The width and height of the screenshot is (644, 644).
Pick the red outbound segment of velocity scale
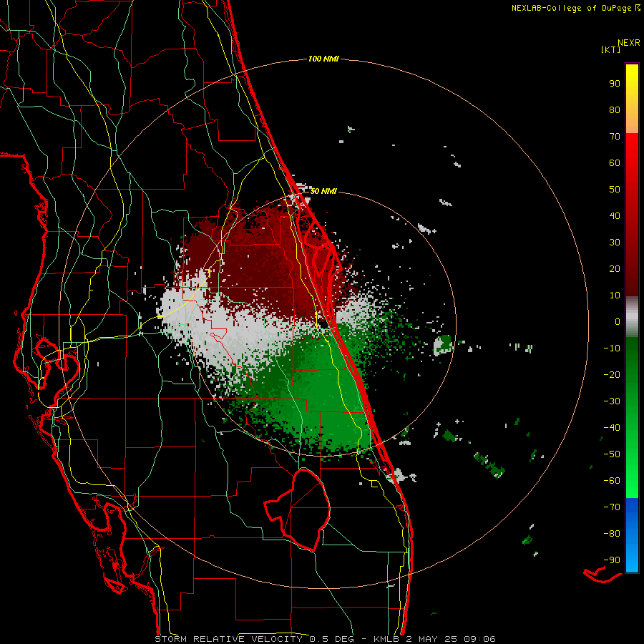(x=632, y=215)
